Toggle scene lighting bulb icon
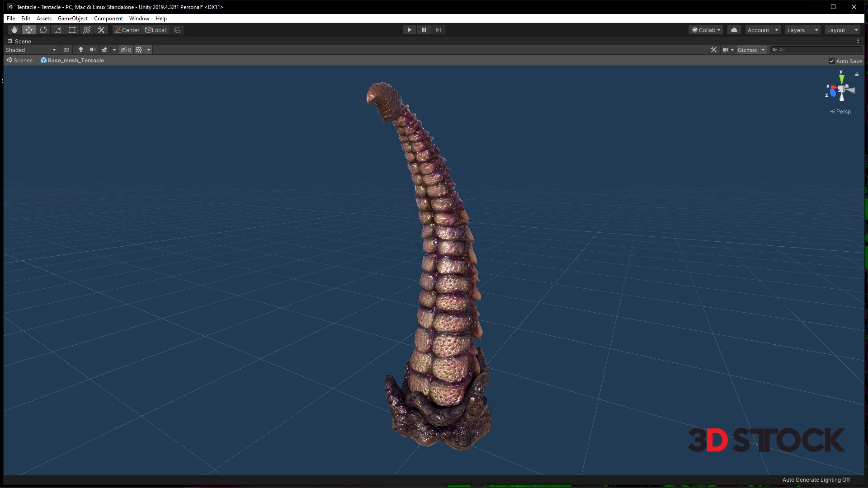 coord(81,50)
